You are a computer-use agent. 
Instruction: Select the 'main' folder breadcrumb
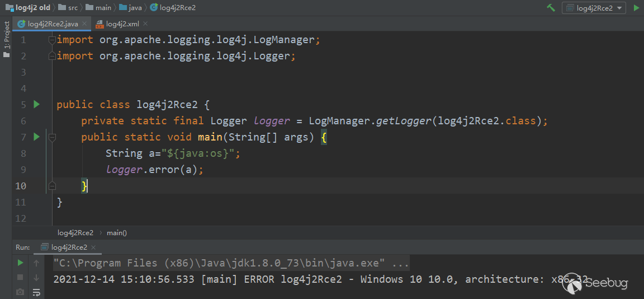pyautogui.click(x=98, y=7)
